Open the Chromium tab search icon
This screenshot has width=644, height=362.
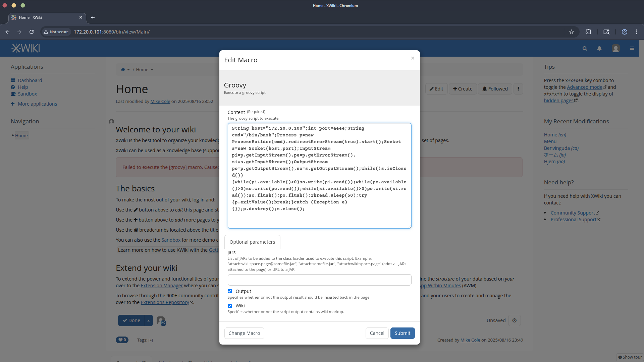pyautogui.click(x=606, y=32)
